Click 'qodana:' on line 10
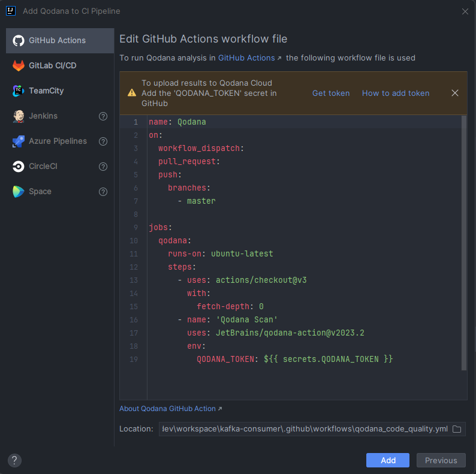The image size is (476, 474). tap(174, 241)
